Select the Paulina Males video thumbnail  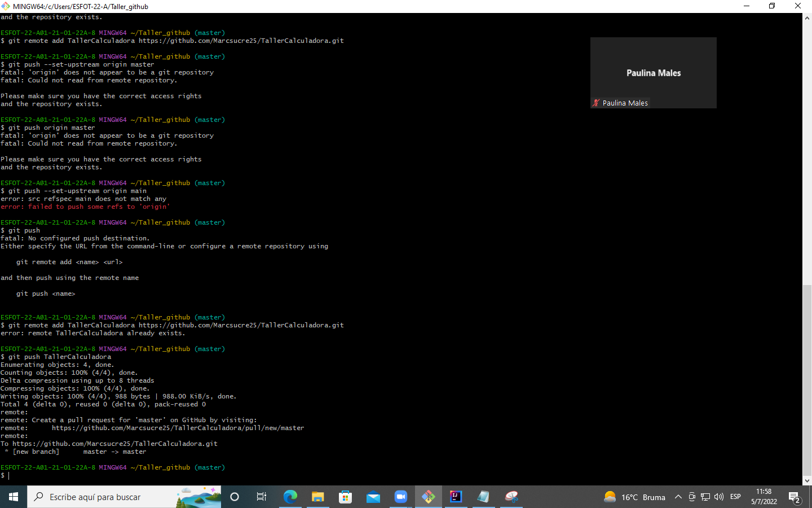coord(654,73)
